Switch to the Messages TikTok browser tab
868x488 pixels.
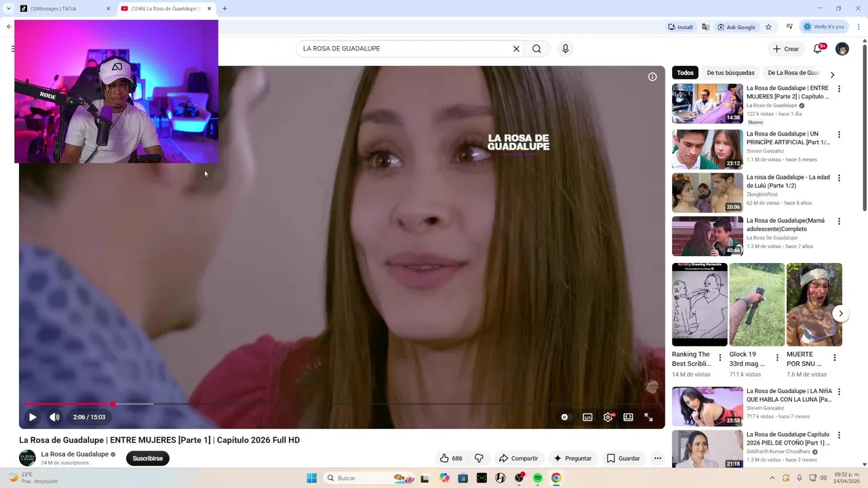coord(64,9)
